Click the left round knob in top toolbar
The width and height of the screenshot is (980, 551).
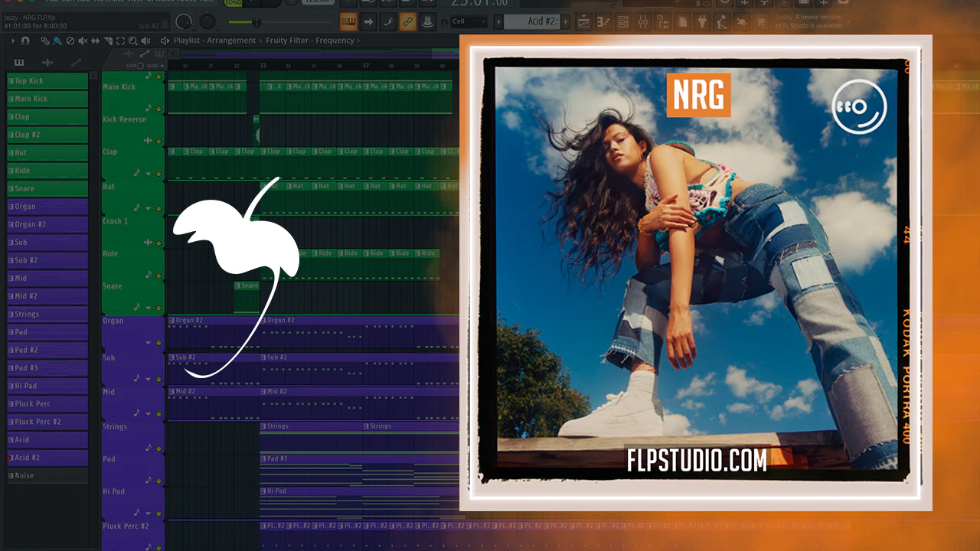click(184, 21)
